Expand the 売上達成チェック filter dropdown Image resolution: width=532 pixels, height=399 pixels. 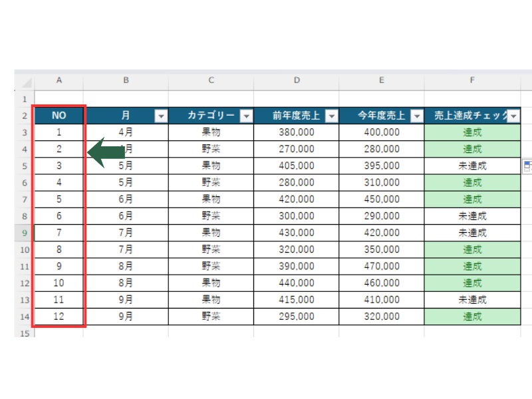coord(513,116)
